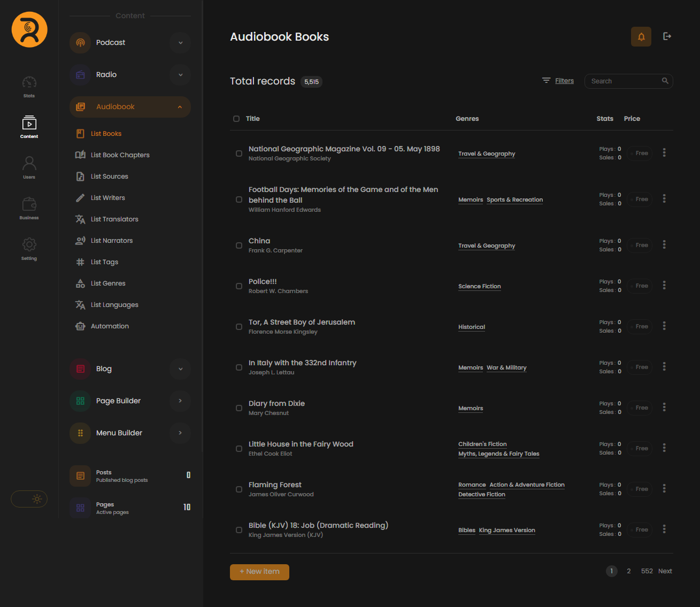The width and height of the screenshot is (700, 607).
Task: Expand the Radio section chevron
Action: click(x=180, y=75)
